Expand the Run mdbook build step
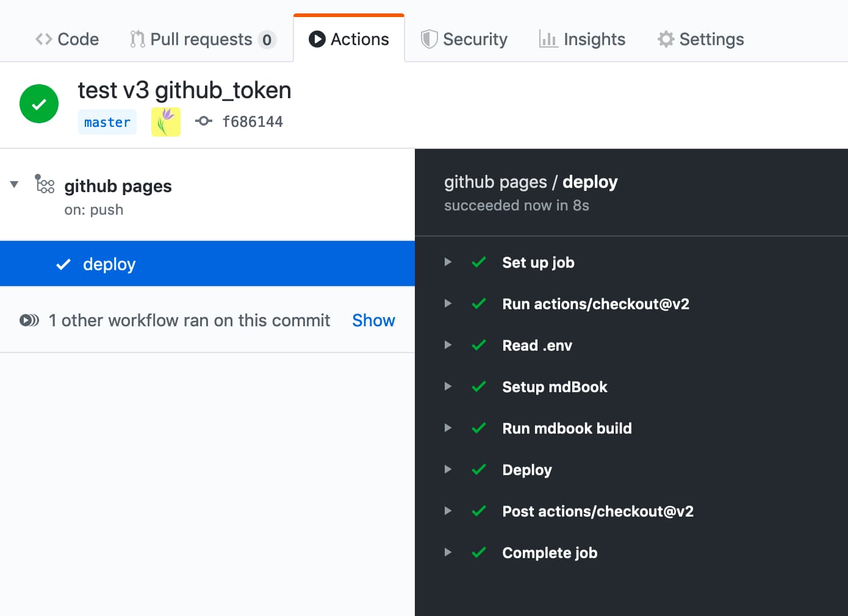 448,428
